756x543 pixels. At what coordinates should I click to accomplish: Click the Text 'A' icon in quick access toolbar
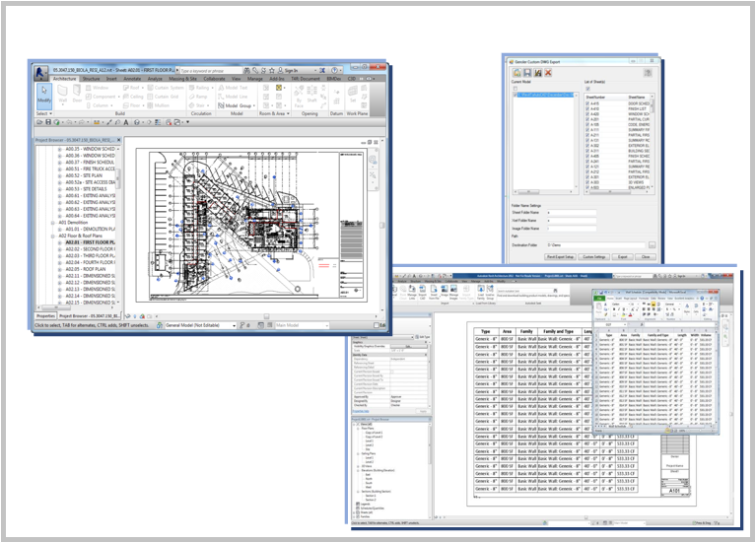[126, 122]
